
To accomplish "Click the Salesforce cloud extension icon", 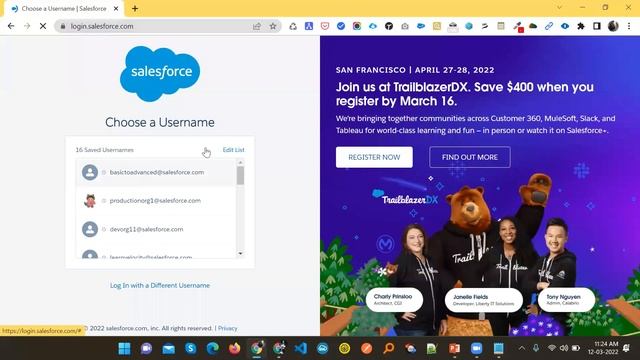I will (421, 26).
